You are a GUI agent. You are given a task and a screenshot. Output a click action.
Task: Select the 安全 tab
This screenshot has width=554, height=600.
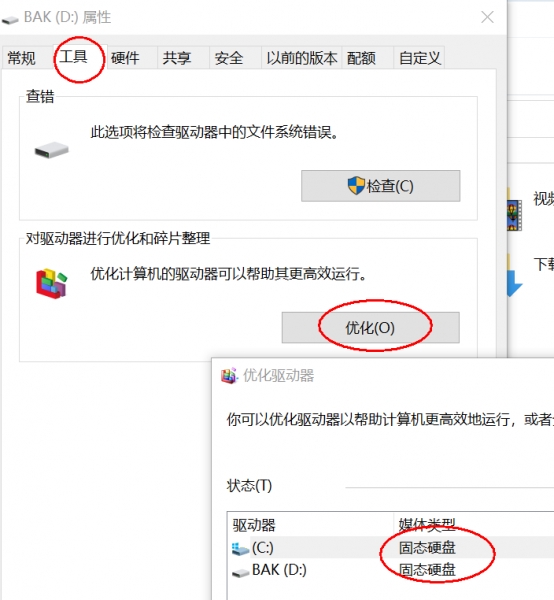coord(229,58)
